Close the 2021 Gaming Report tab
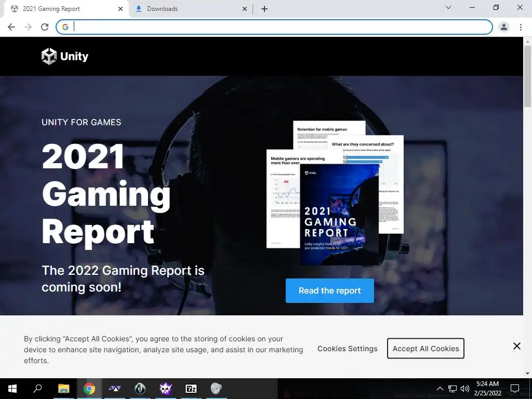This screenshot has width=532, height=399. click(x=121, y=9)
